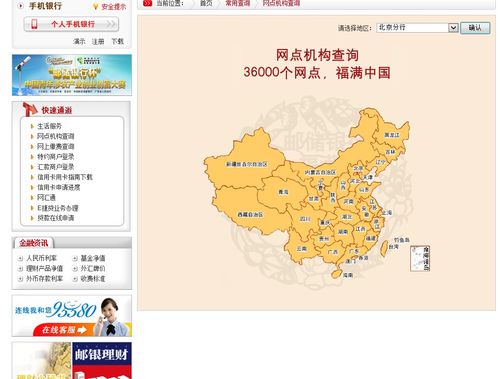Image resolution: width=500 pixels, height=379 pixels.
Task: Select 甘肃 province on the map
Action: pyautogui.click(x=313, y=199)
